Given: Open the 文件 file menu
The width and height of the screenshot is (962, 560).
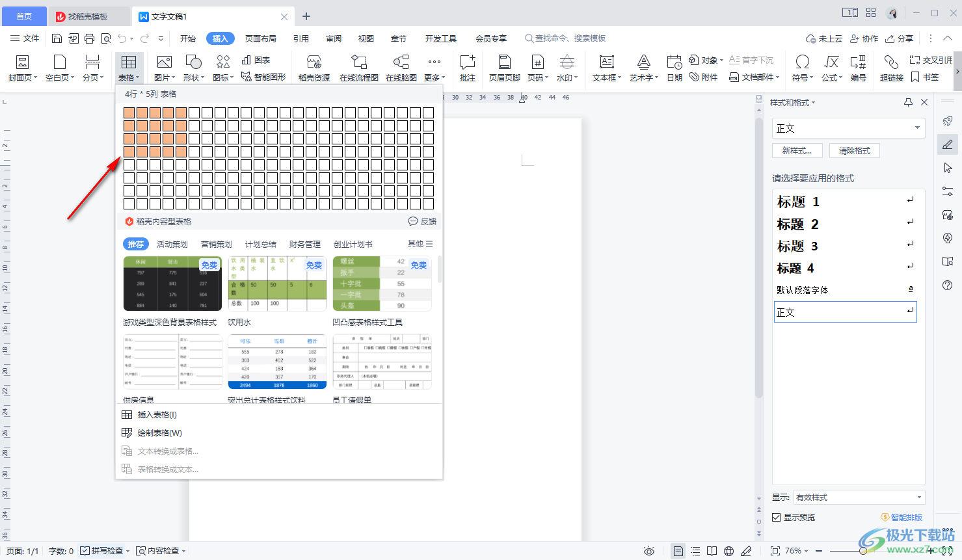Looking at the screenshot, I should point(25,38).
